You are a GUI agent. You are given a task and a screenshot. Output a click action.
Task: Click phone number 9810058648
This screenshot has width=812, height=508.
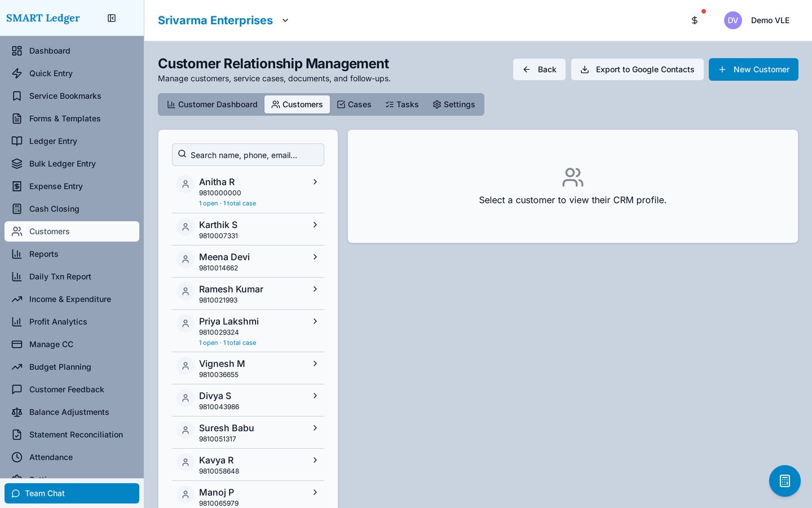click(x=219, y=471)
